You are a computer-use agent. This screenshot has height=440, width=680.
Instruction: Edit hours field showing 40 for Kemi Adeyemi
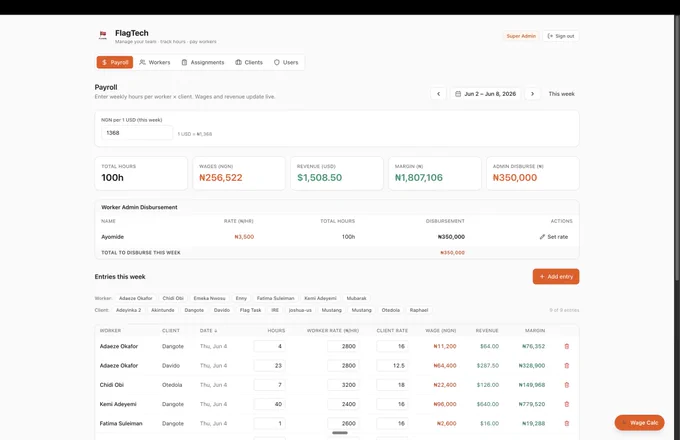click(x=269, y=404)
